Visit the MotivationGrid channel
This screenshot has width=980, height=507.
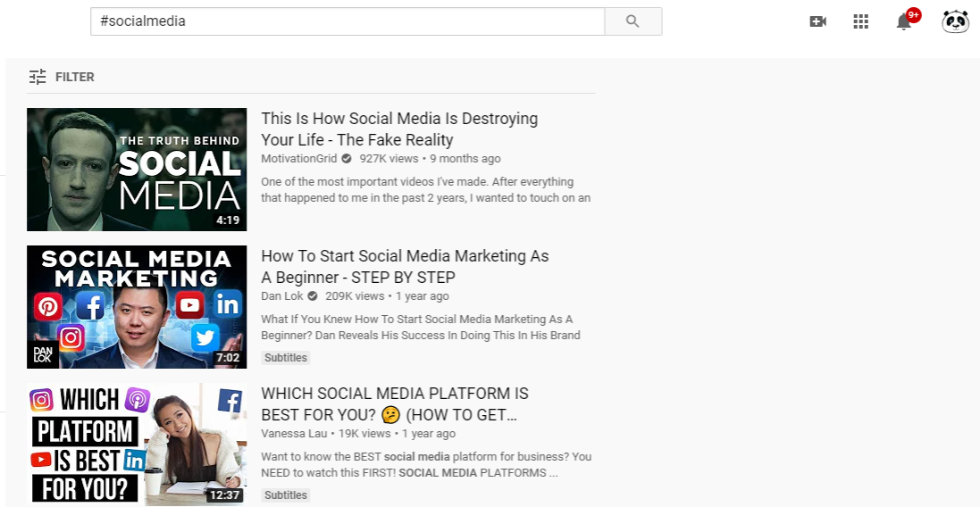(x=298, y=159)
